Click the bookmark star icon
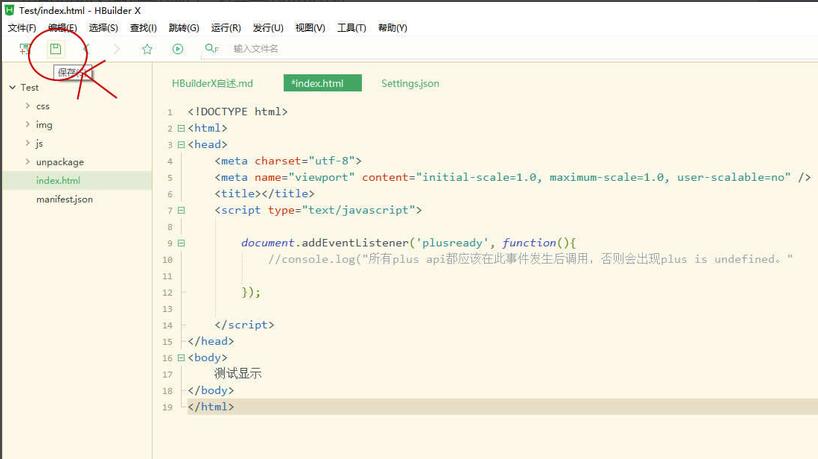 pos(147,49)
